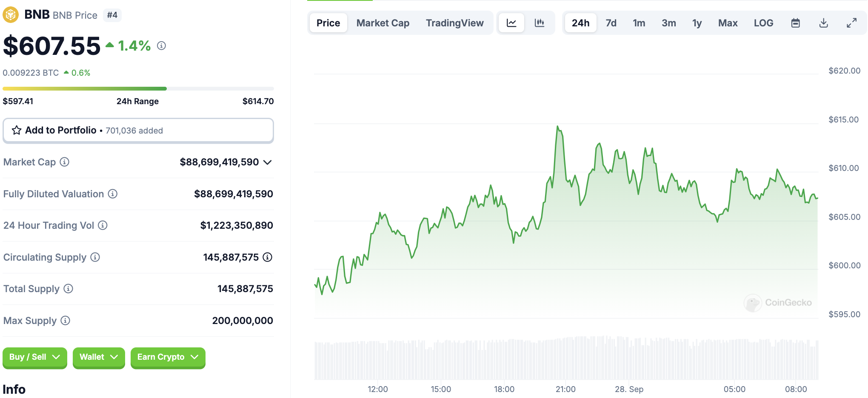Click info icon beside 1.4% price change

pyautogui.click(x=161, y=45)
